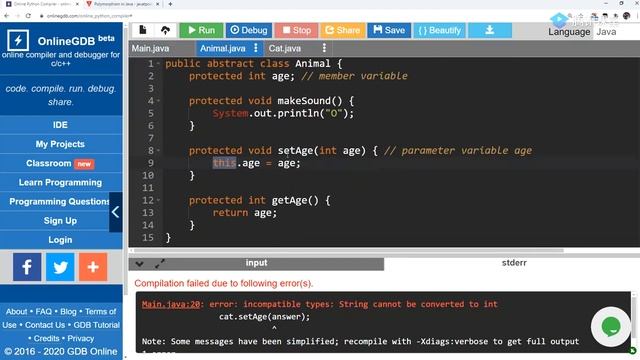Click the new file icon
This screenshot has height=360, width=640.
click(142, 30)
